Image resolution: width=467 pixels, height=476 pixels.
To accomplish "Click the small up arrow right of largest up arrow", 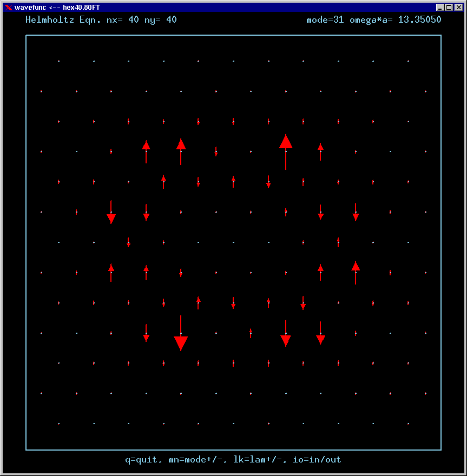I will click(x=320, y=151).
